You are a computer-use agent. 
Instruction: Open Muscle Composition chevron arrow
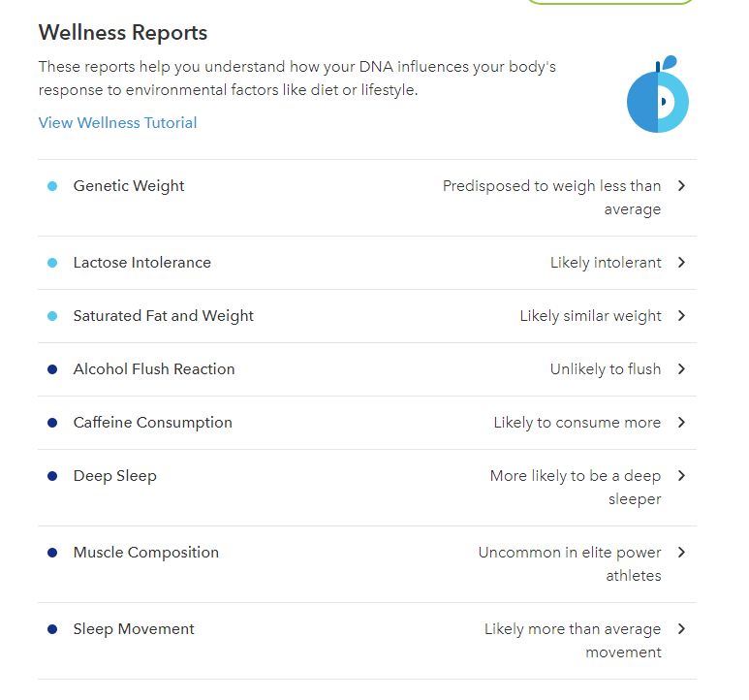click(681, 552)
